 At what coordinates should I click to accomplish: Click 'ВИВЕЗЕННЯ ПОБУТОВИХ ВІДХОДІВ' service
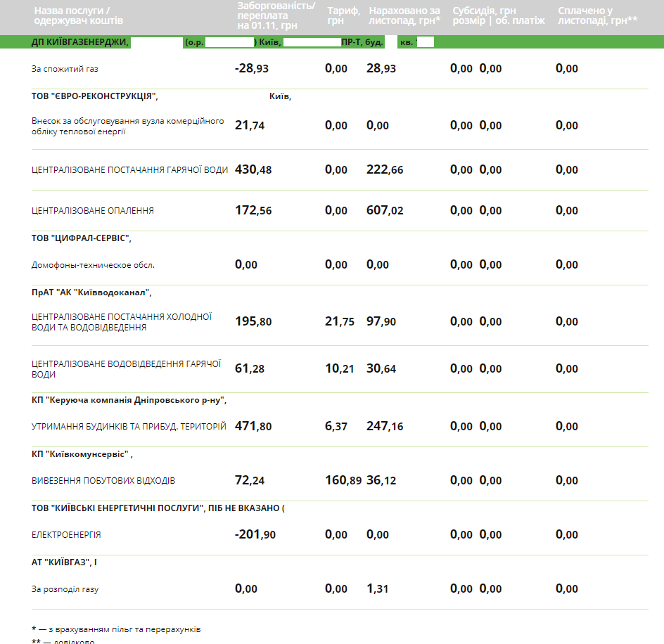(x=103, y=481)
